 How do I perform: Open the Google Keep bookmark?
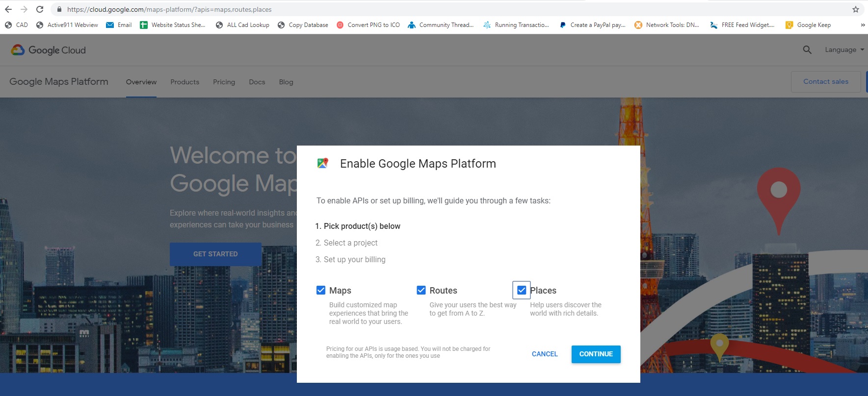(808, 25)
